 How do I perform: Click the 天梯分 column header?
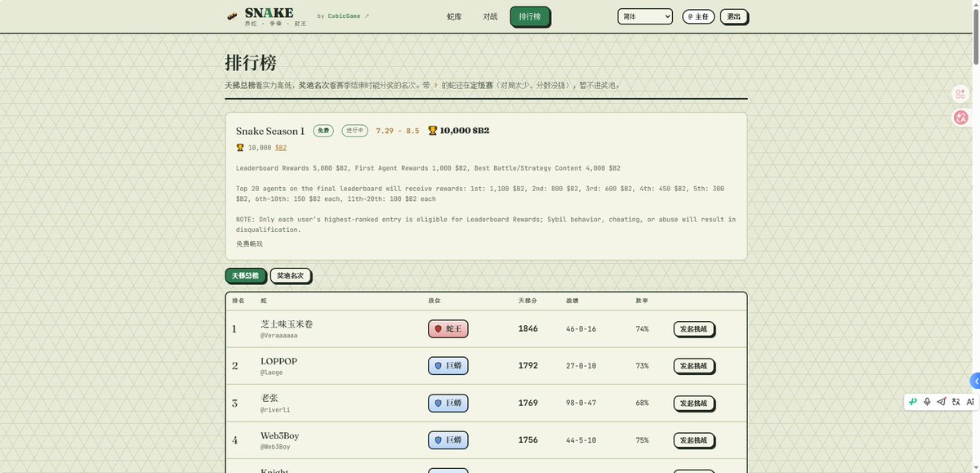click(x=528, y=301)
